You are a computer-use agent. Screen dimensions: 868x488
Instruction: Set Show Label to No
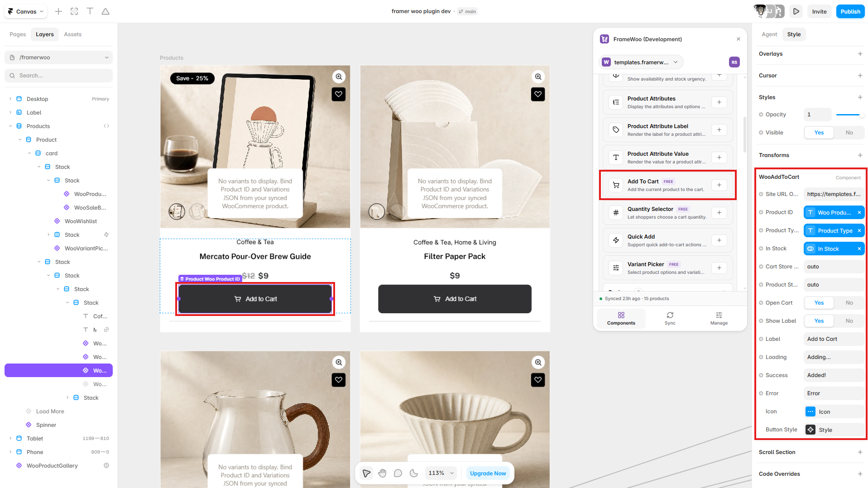(x=849, y=321)
